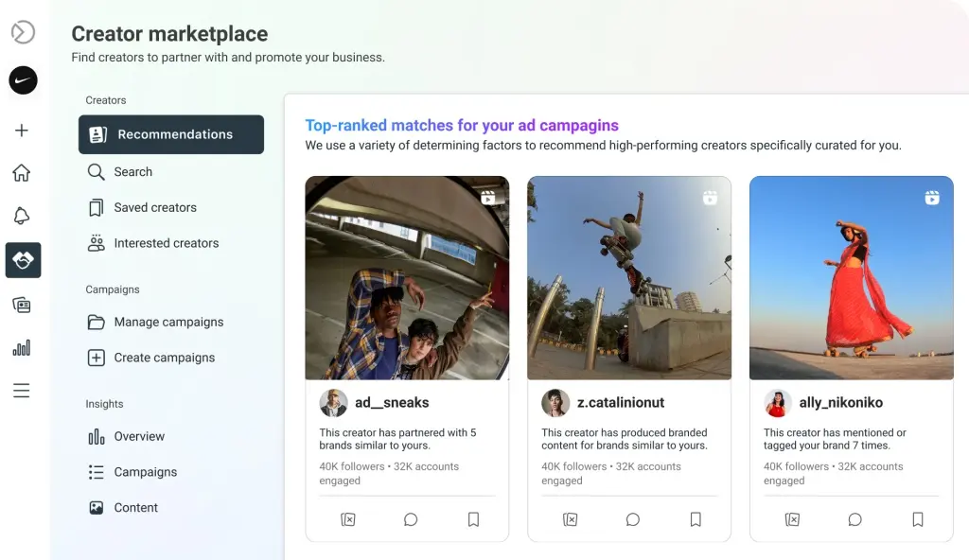Viewport: 969px width, 560px height.
Task: Toggle bookmark to save ally_nikoniko
Action: 918,520
